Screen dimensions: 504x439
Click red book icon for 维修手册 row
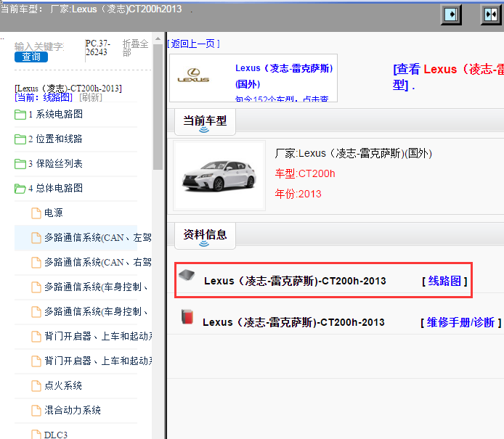[x=187, y=316]
